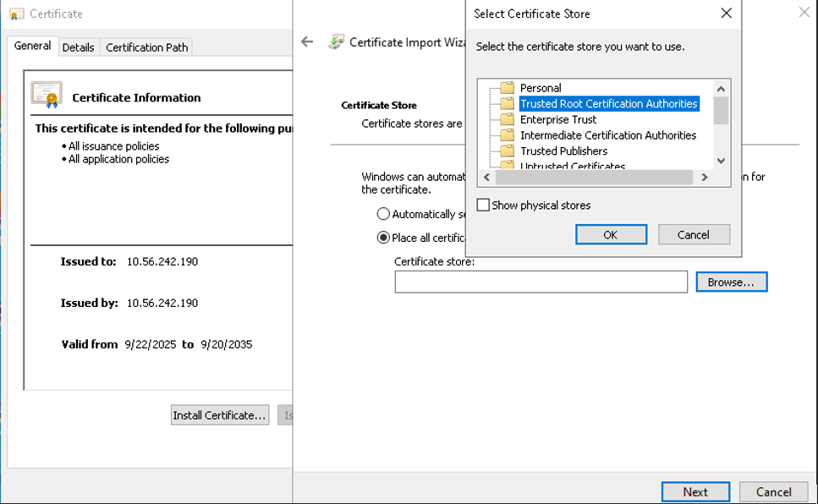Click the Intermediate Certification Authorities folder icon
The width and height of the screenshot is (818, 504).
pyautogui.click(x=508, y=135)
